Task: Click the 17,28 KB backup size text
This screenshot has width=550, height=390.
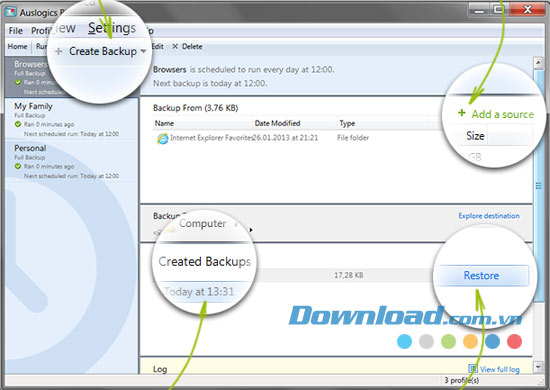Action: pos(348,275)
